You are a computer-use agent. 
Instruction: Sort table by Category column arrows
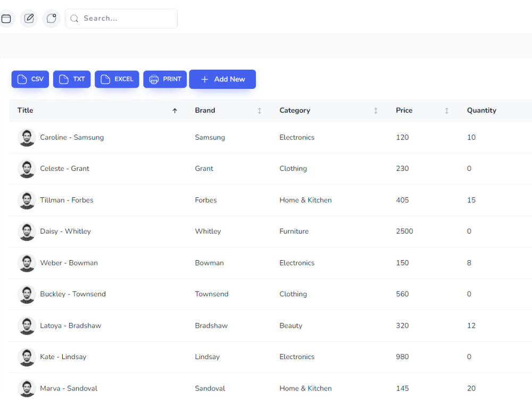click(x=376, y=111)
